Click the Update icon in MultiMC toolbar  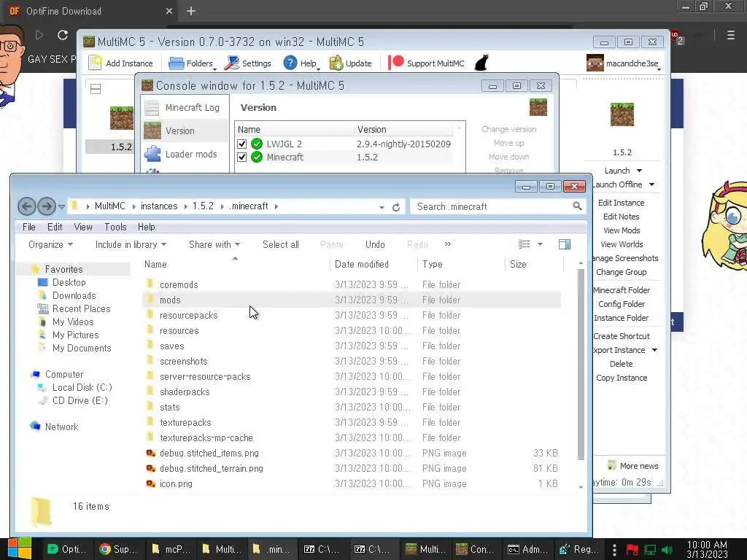coord(336,63)
